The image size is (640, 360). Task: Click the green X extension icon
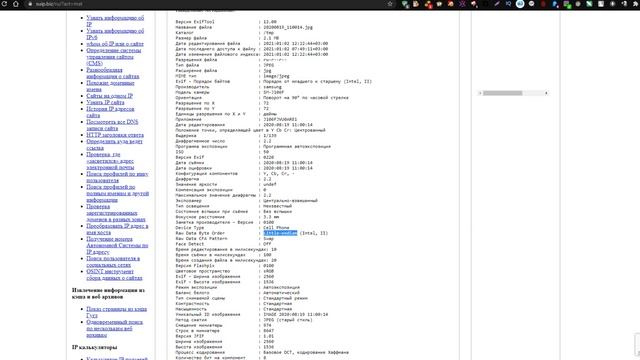point(589,4)
